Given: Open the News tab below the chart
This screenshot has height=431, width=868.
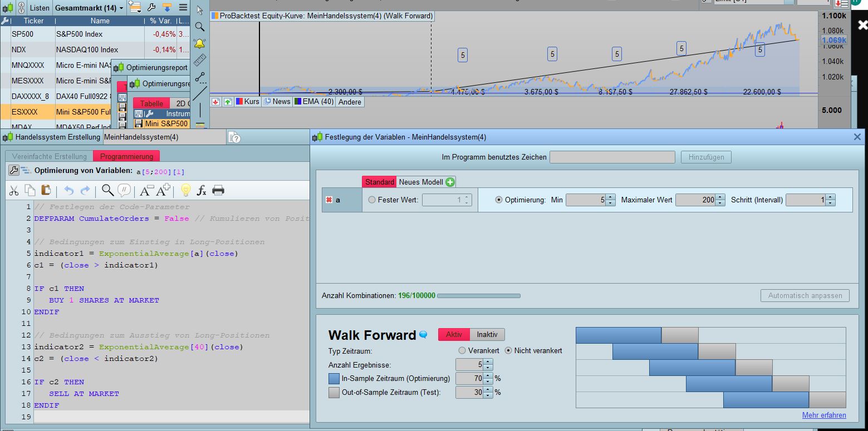Looking at the screenshot, I should click(277, 102).
